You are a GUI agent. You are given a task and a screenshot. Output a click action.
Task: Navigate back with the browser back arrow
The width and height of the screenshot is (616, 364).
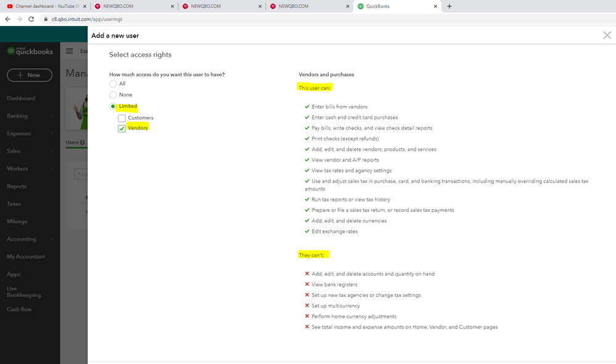[x=7, y=19]
